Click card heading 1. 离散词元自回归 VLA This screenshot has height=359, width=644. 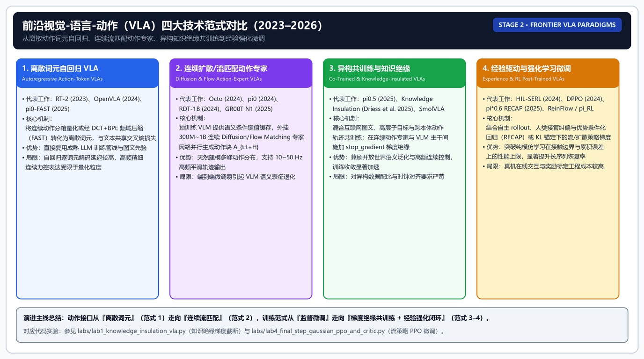point(60,68)
